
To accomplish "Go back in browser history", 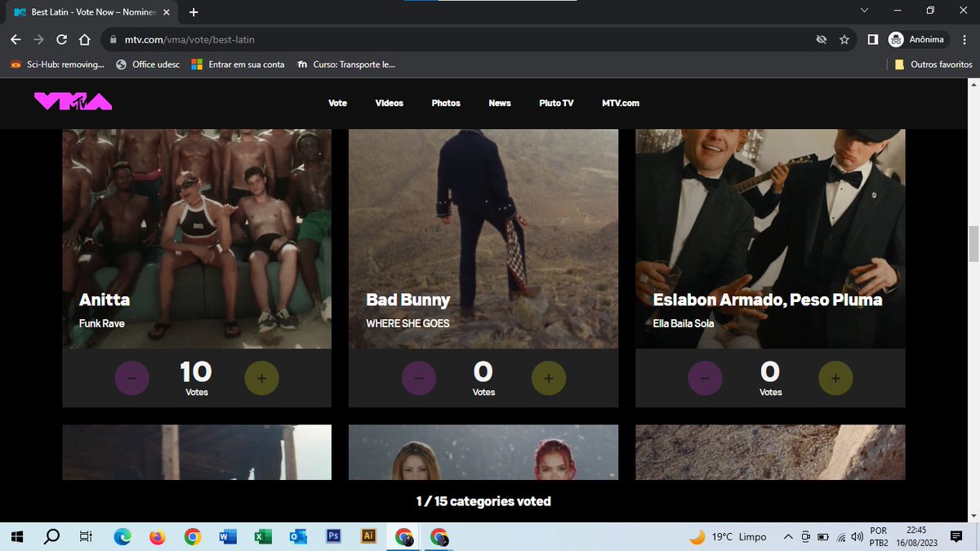I will (16, 39).
